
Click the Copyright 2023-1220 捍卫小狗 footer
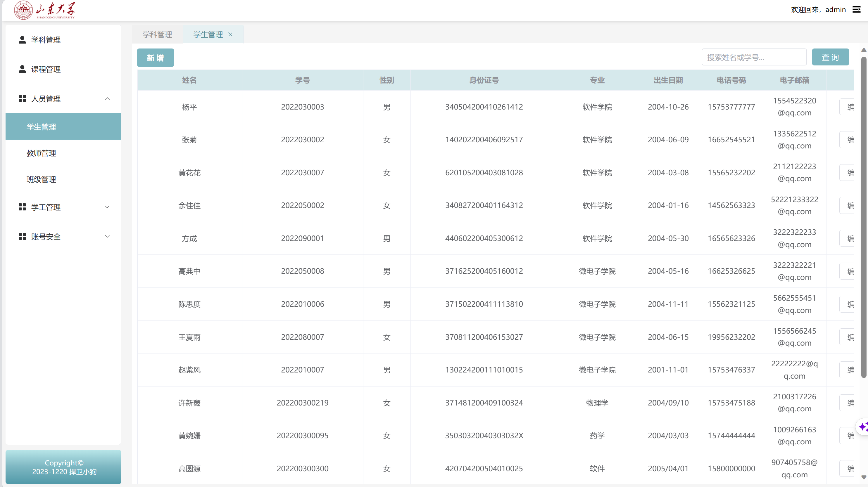[64, 467]
